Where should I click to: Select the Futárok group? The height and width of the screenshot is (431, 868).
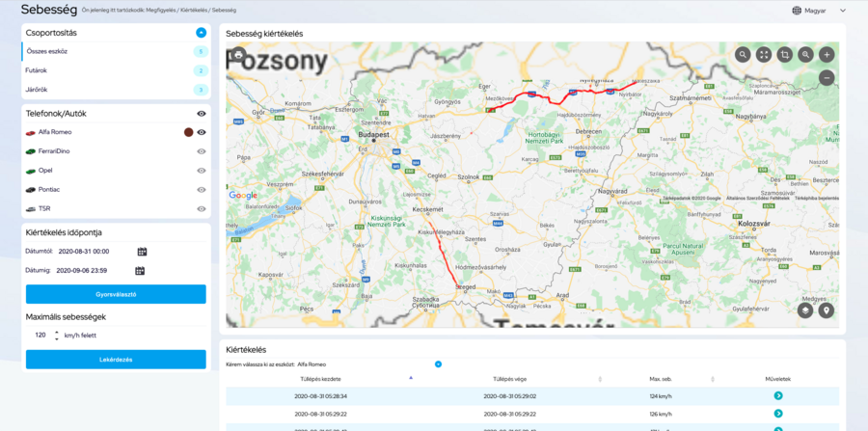click(x=116, y=70)
